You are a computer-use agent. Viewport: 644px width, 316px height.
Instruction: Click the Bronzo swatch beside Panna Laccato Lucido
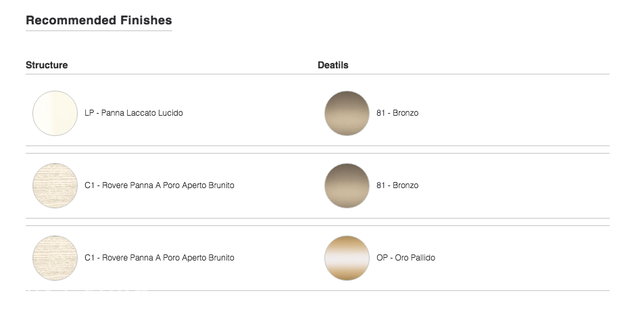click(347, 113)
